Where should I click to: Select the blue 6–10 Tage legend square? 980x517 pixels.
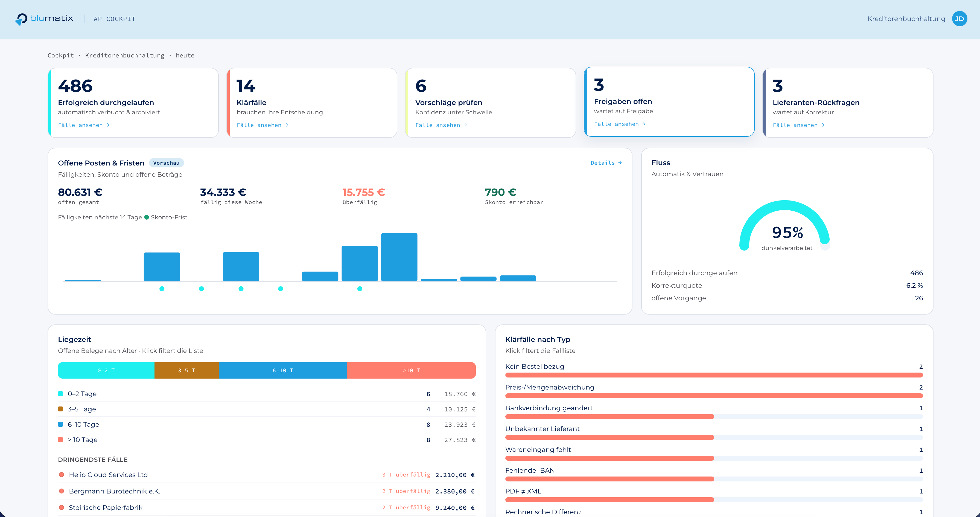(x=60, y=424)
